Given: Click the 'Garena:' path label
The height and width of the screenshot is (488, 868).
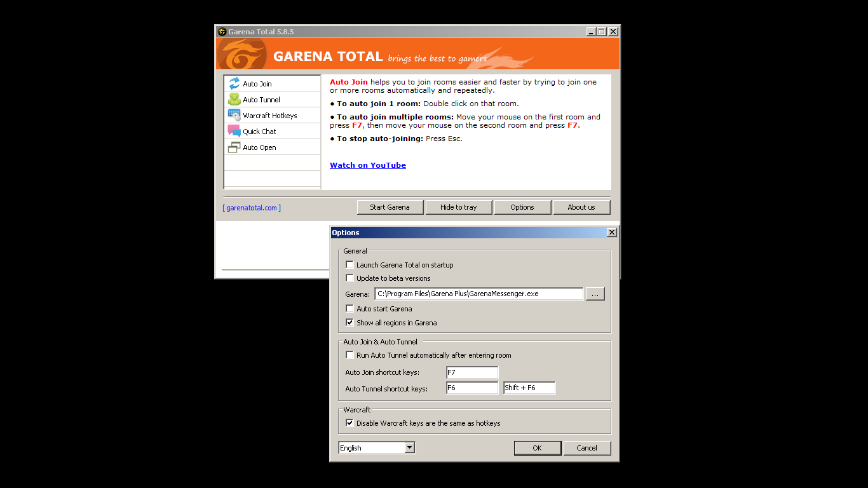Looking at the screenshot, I should [357, 294].
